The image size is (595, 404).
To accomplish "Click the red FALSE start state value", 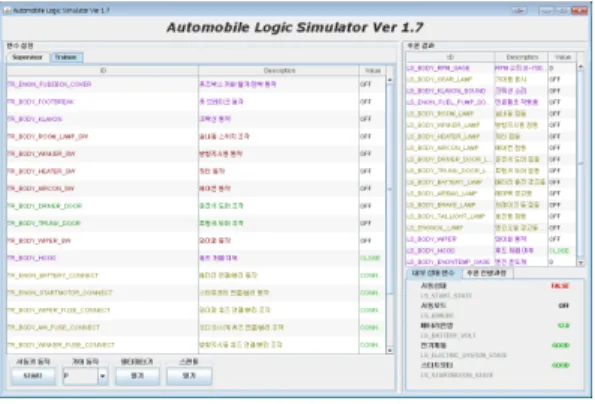I will (560, 286).
